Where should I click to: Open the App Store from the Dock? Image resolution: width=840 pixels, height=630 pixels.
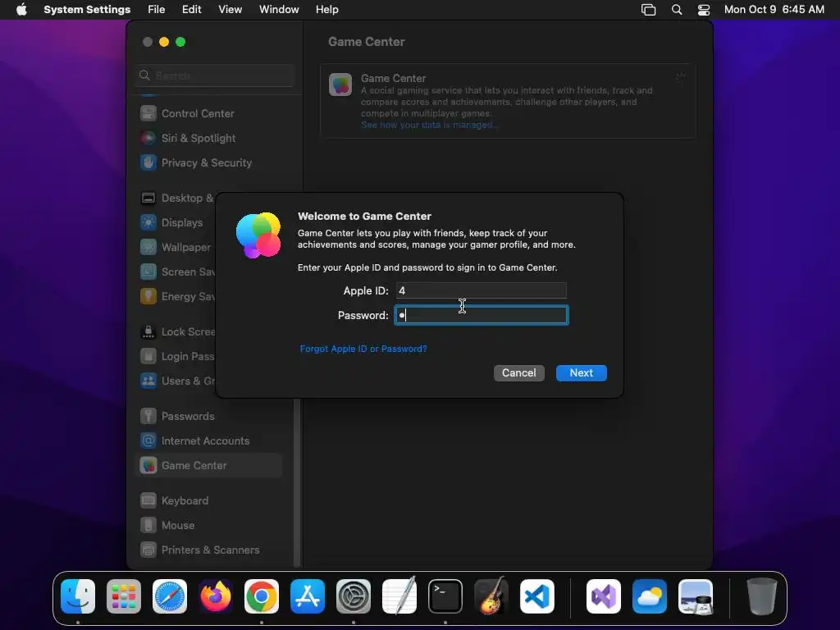(x=308, y=596)
